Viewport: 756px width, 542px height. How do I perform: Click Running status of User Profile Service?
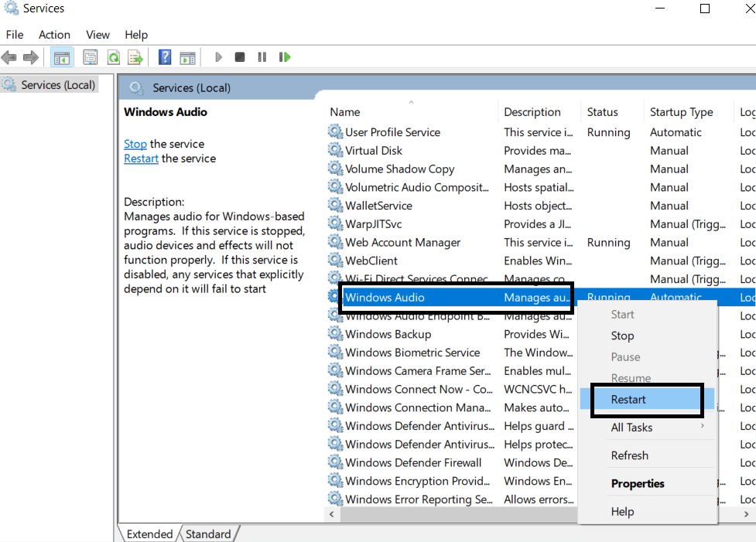tap(608, 132)
